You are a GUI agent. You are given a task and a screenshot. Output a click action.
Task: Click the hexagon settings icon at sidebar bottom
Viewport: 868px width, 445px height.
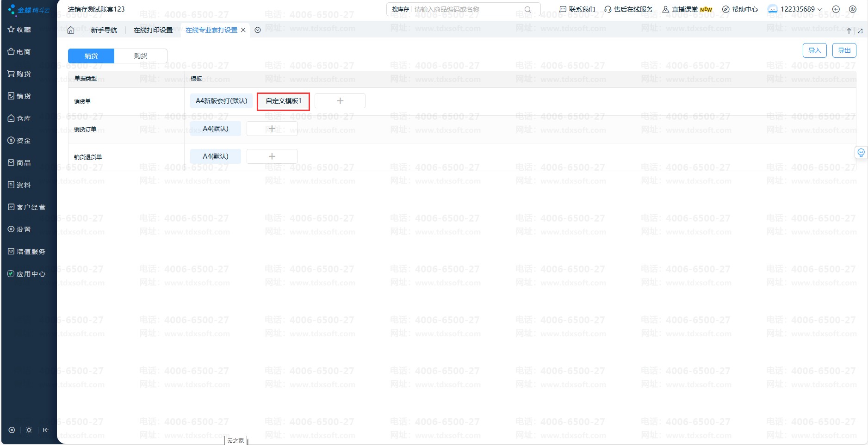[x=12, y=430]
